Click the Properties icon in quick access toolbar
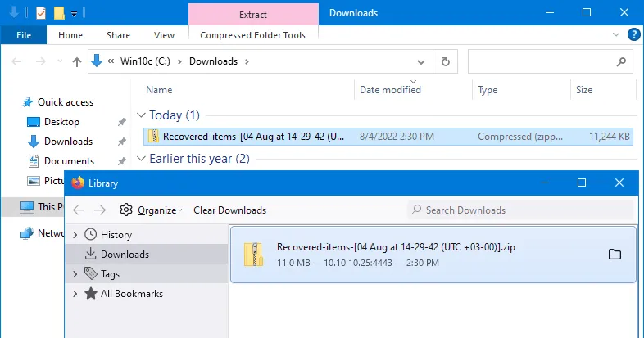The image size is (644, 338). [x=41, y=13]
